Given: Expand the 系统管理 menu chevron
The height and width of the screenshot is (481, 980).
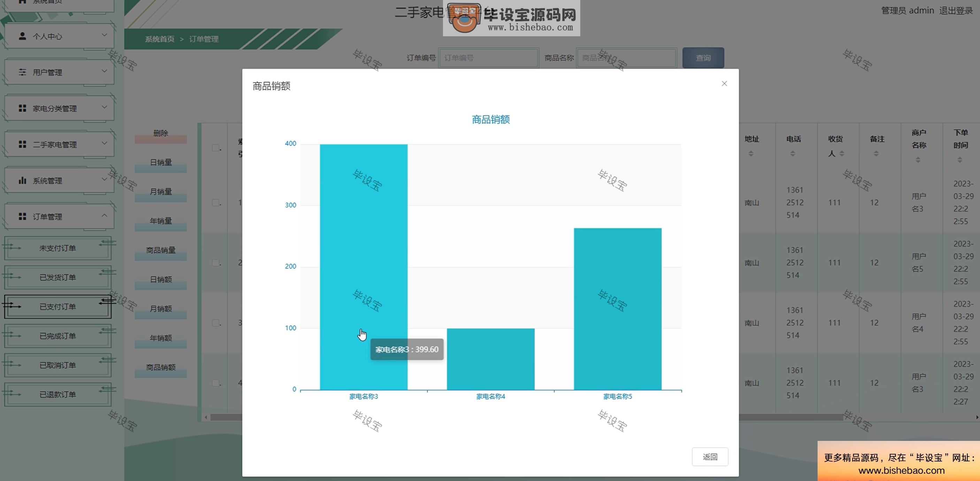Looking at the screenshot, I should [x=104, y=179].
